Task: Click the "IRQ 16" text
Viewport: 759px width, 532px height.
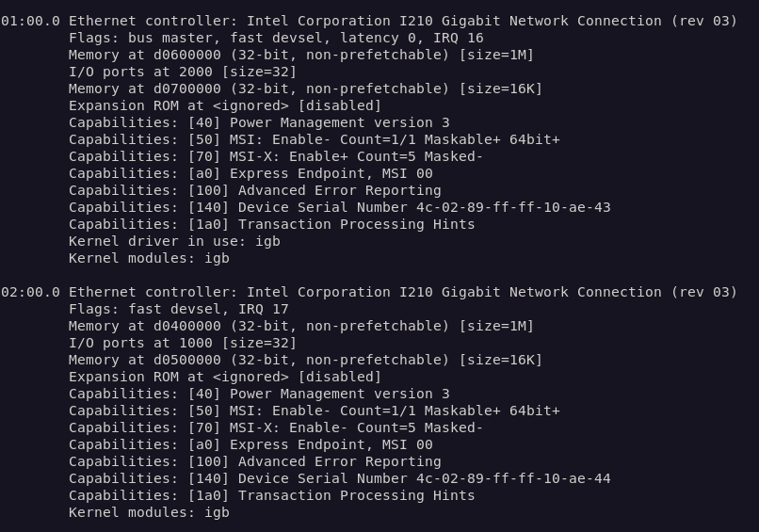Action: click(x=459, y=38)
